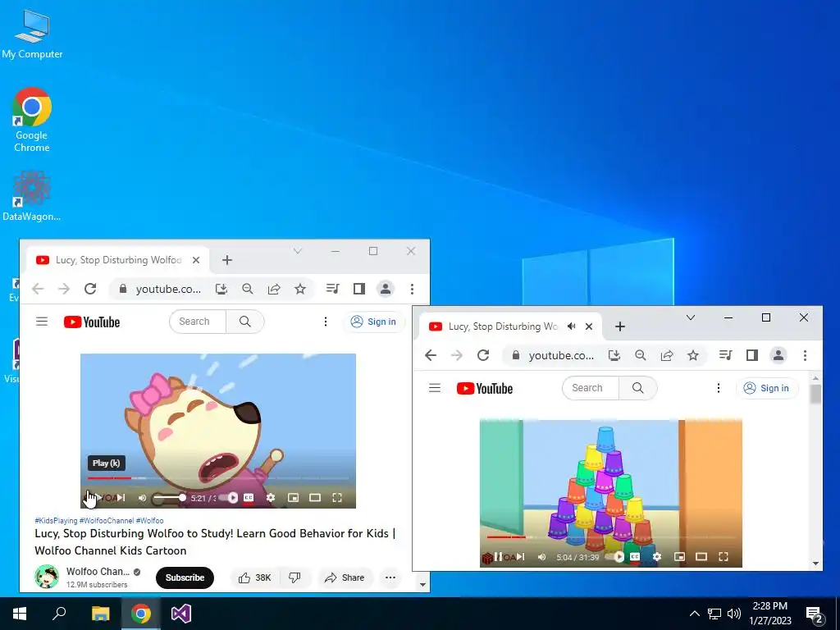The image size is (840, 630).
Task: Open the Google Chrome desktop shortcut
Action: (x=32, y=120)
